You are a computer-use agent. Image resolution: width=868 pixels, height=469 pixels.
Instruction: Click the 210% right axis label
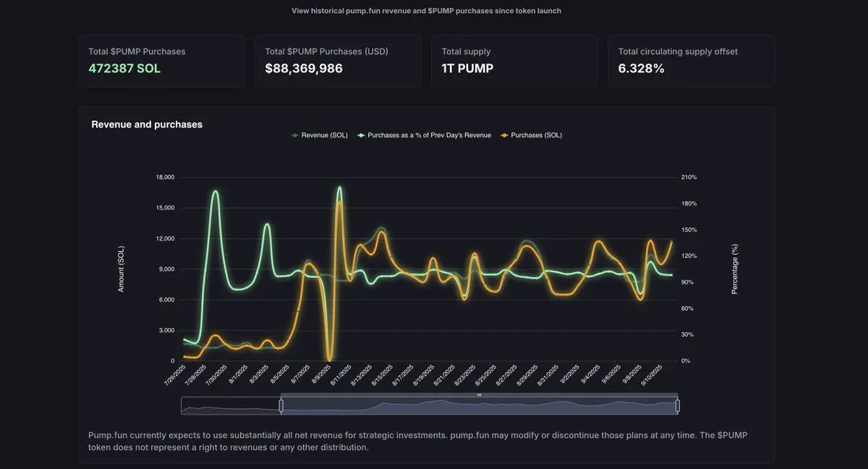click(x=689, y=177)
